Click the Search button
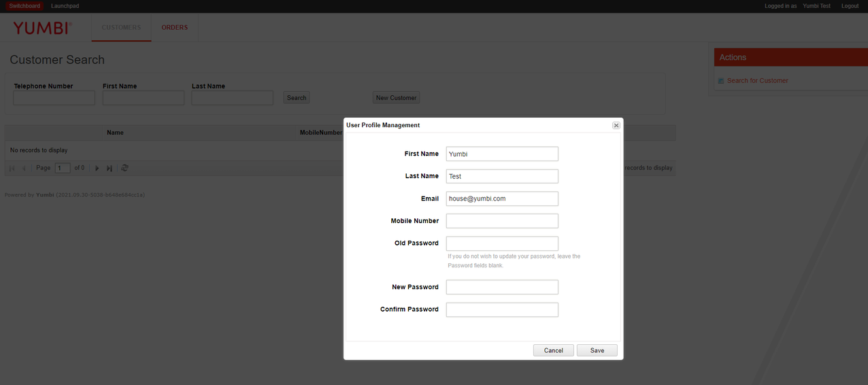Image resolution: width=868 pixels, height=385 pixels. point(296,98)
